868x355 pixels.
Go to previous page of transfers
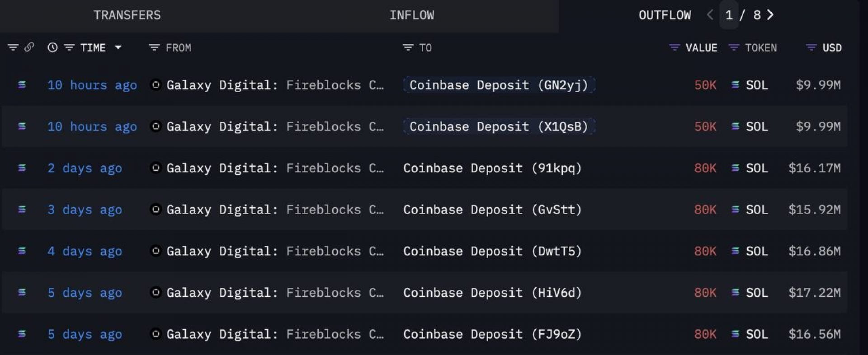[710, 15]
